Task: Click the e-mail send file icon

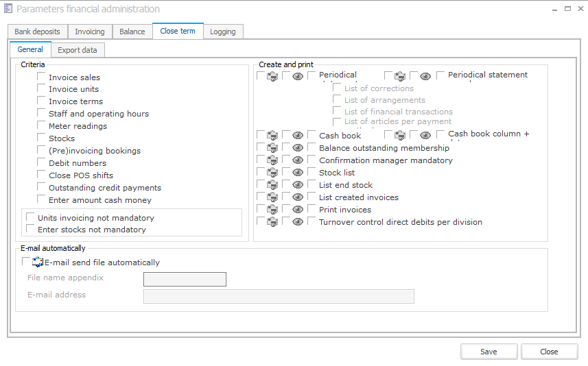Action: click(x=38, y=262)
